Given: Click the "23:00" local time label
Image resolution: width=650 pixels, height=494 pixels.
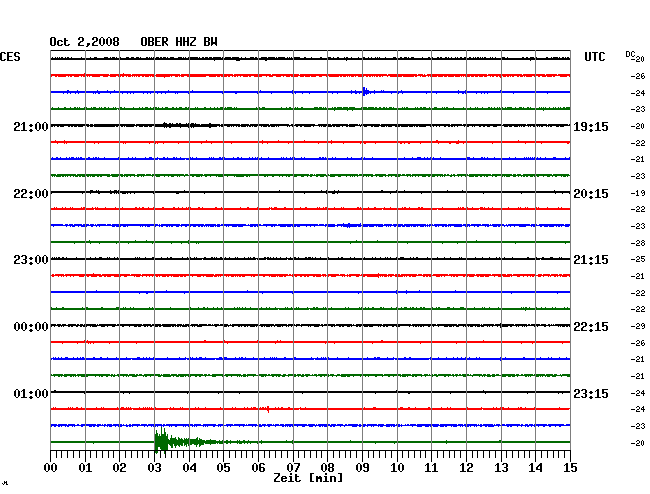Looking at the screenshot, I should (x=31, y=260).
